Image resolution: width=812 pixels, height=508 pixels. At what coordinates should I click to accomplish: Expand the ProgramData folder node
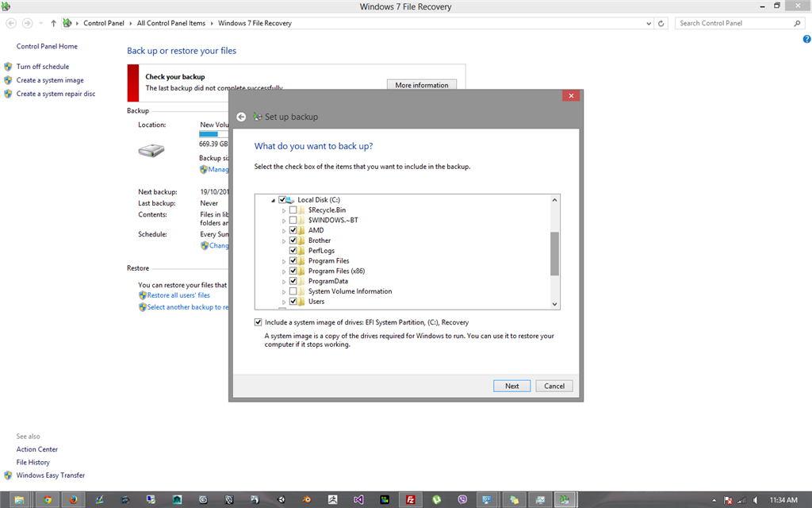coord(284,282)
